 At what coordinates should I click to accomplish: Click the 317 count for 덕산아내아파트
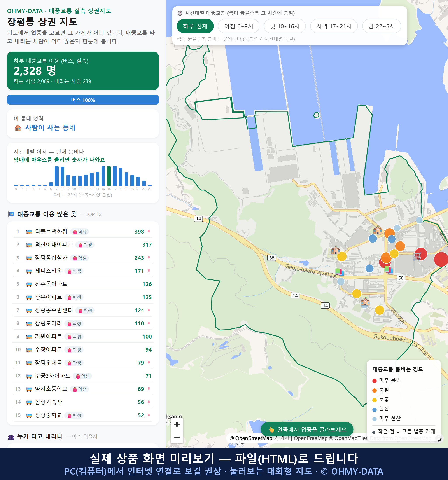pyautogui.click(x=147, y=245)
